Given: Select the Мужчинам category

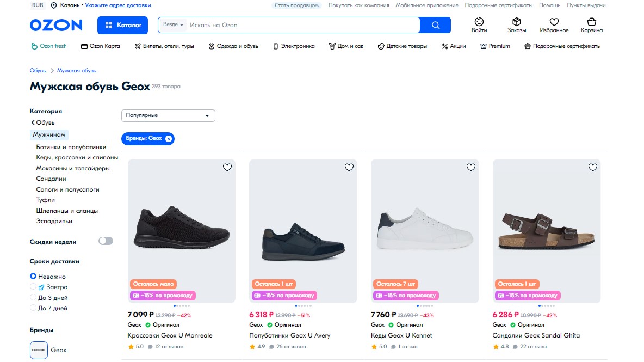Looking at the screenshot, I should [x=49, y=135].
